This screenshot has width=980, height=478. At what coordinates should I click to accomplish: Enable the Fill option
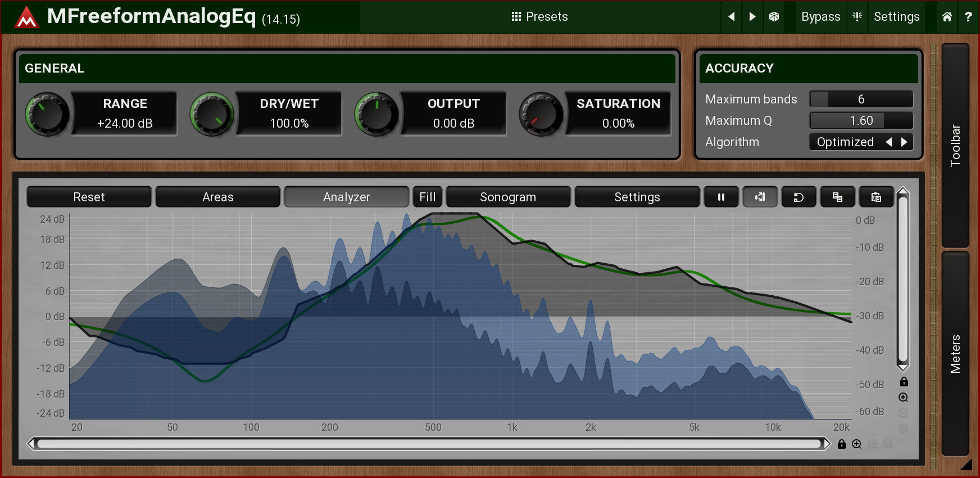427,197
